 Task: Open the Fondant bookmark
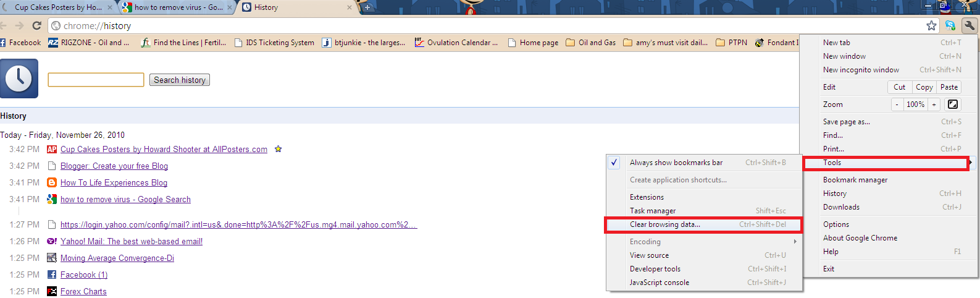coord(777,43)
